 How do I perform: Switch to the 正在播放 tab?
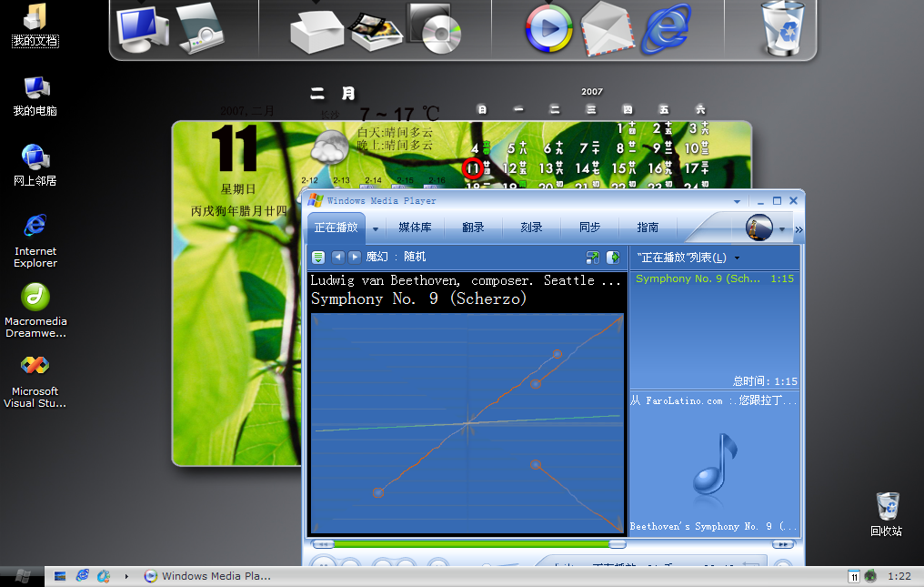(336, 228)
